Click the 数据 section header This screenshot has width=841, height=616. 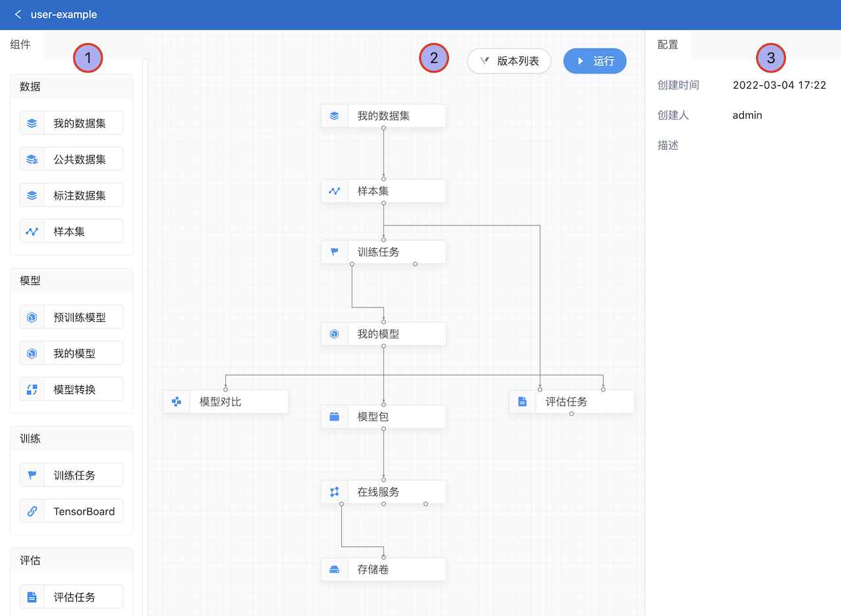coord(72,86)
